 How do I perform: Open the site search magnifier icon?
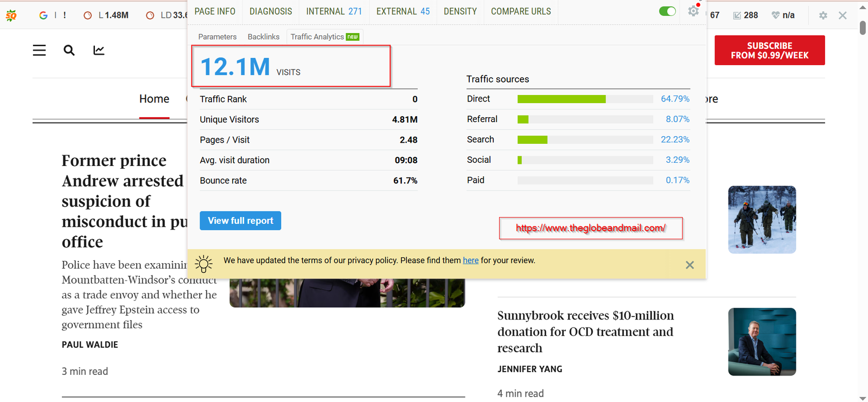click(x=69, y=50)
